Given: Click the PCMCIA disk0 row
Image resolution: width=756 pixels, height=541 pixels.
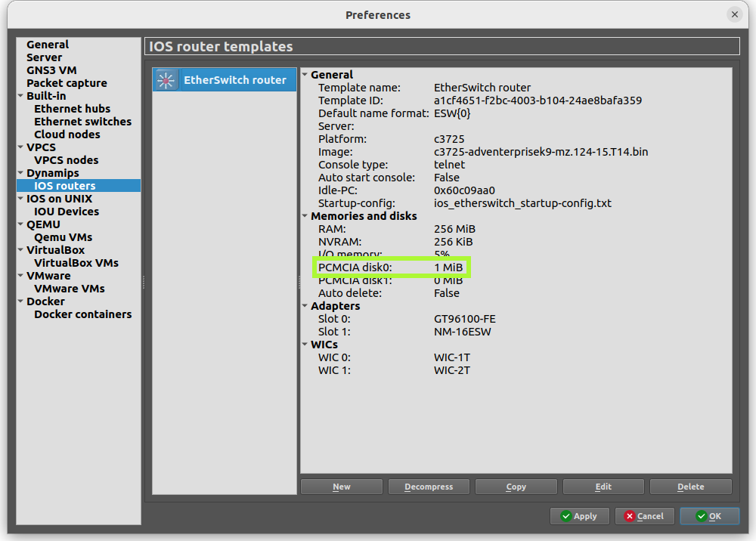Looking at the screenshot, I should tap(391, 267).
